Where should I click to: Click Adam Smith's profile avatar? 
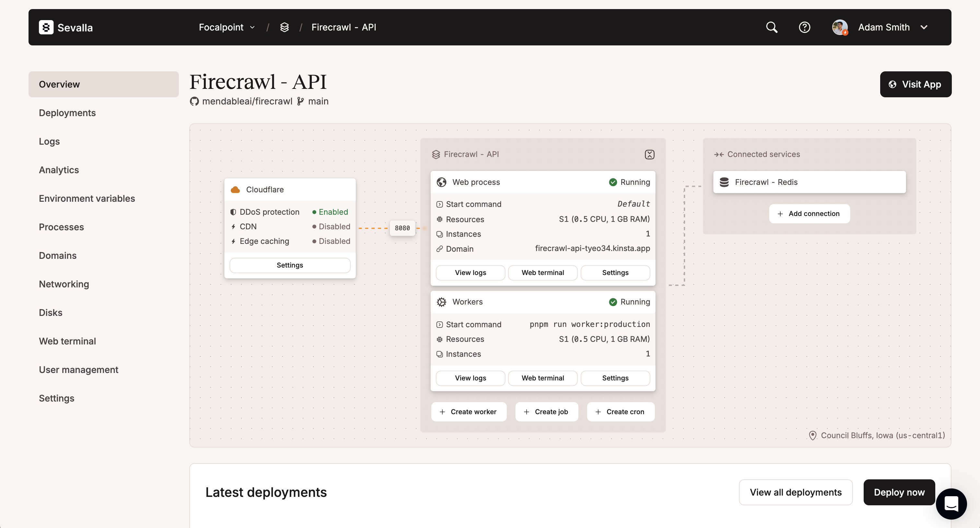coord(839,28)
